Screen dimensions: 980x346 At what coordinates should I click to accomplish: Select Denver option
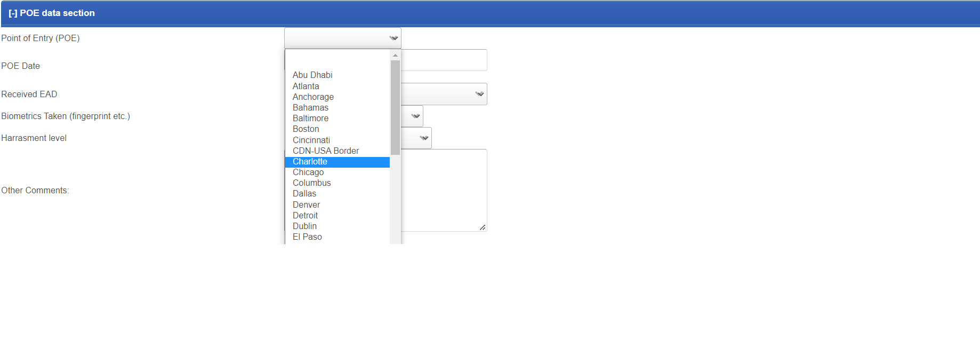(x=338, y=205)
